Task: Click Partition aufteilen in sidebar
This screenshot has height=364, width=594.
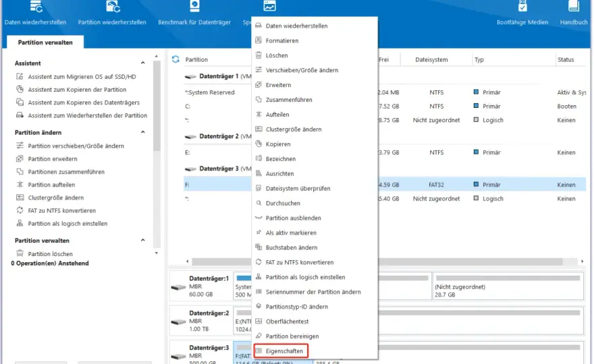Action: (x=45, y=185)
